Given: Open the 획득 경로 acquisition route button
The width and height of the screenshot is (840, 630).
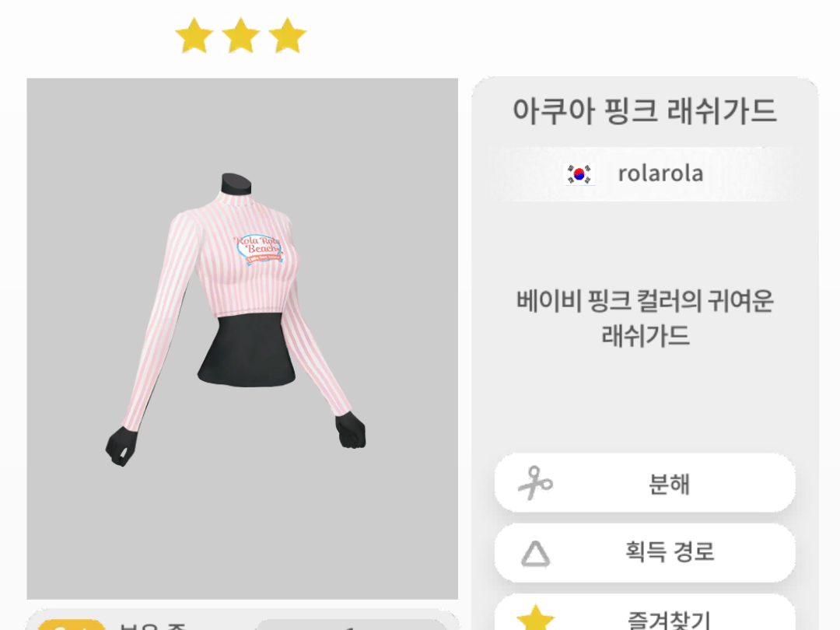Looking at the screenshot, I should click(x=645, y=552).
